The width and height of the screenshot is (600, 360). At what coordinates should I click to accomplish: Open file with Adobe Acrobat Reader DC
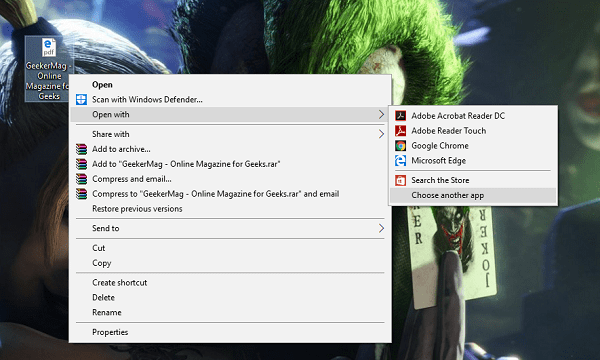[473, 116]
